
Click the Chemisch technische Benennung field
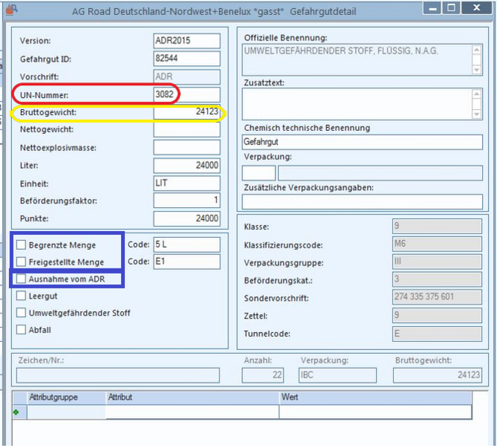362,142
